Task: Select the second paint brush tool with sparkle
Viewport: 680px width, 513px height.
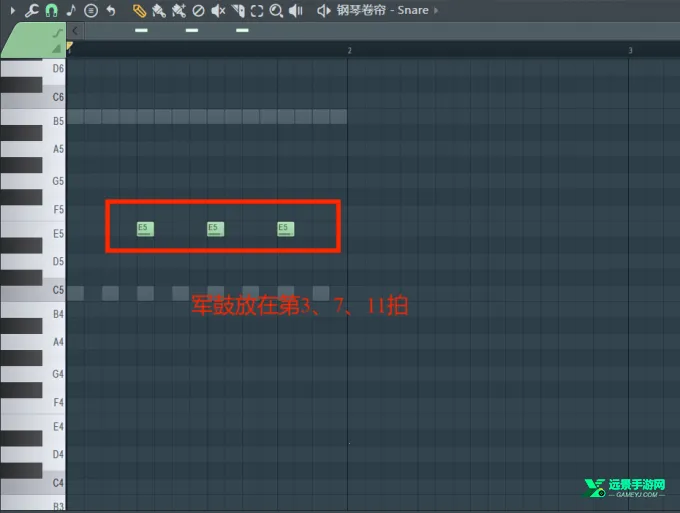Action: [x=179, y=10]
